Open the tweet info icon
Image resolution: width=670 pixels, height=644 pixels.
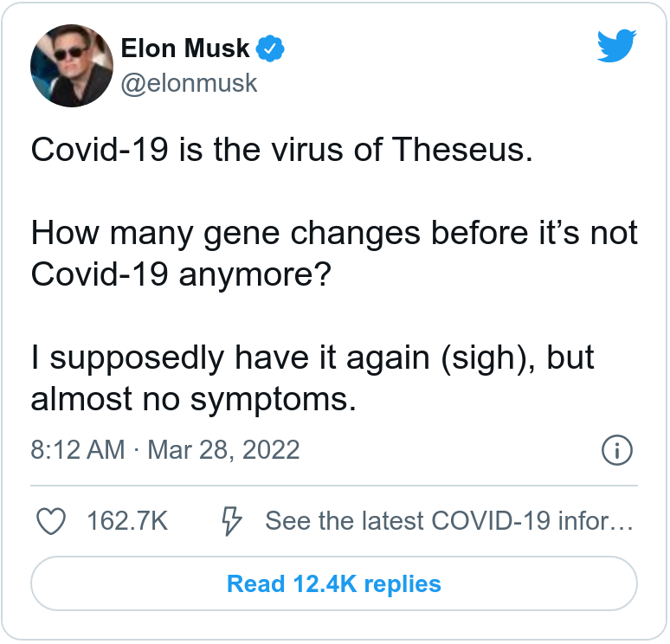[x=616, y=450]
